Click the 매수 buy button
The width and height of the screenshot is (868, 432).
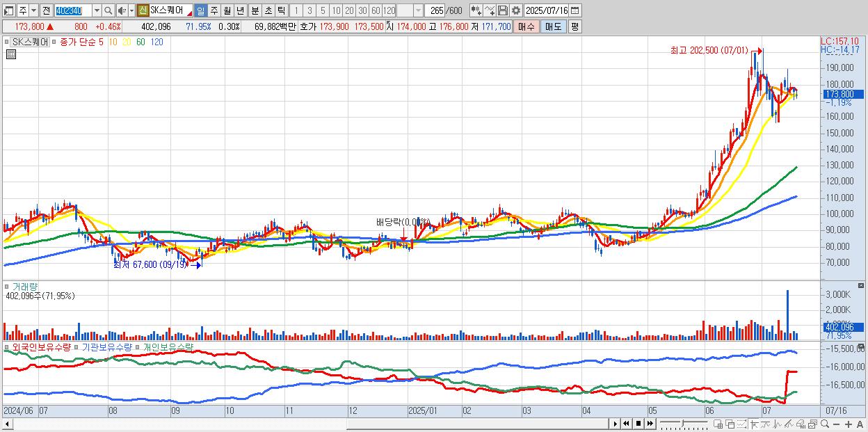[527, 26]
